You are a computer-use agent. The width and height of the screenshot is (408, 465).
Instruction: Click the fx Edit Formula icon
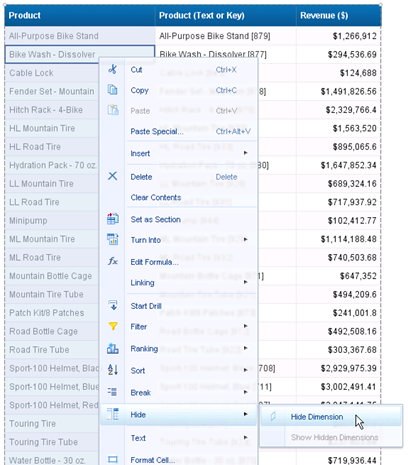[x=113, y=261]
